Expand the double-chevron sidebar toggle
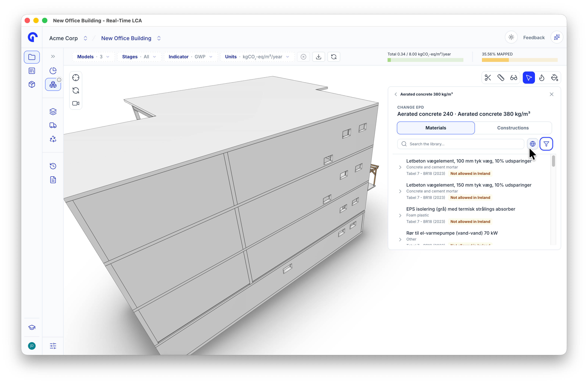 point(53,57)
